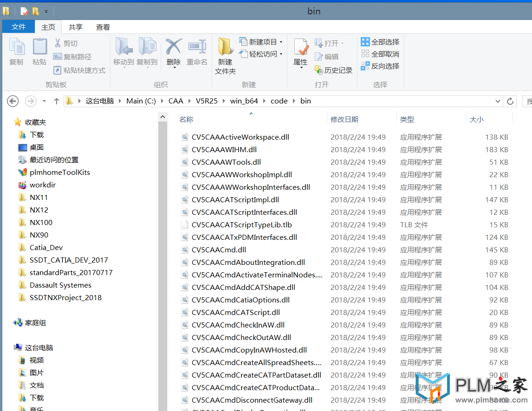The width and height of the screenshot is (532, 411).
Task: Expand breadcrumb arrow after CAA
Action: [189, 101]
